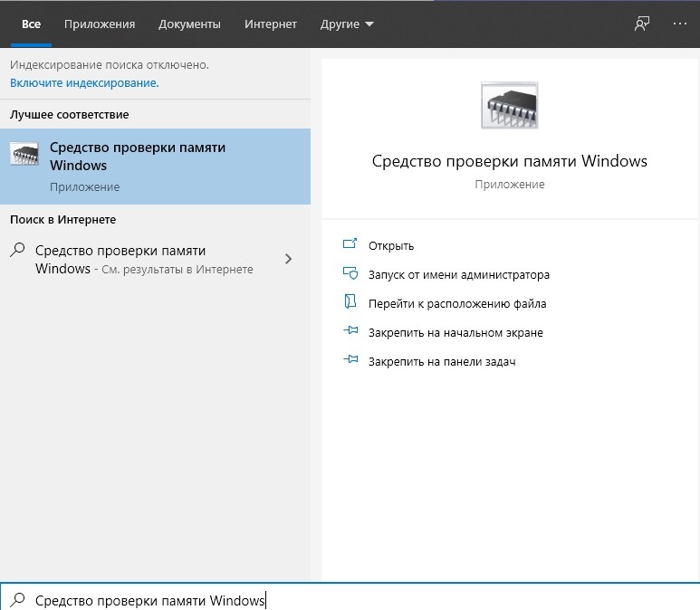Image resolution: width=700 pixels, height=610 pixels.
Task: Click the app title in preview pane
Action: 509,161
